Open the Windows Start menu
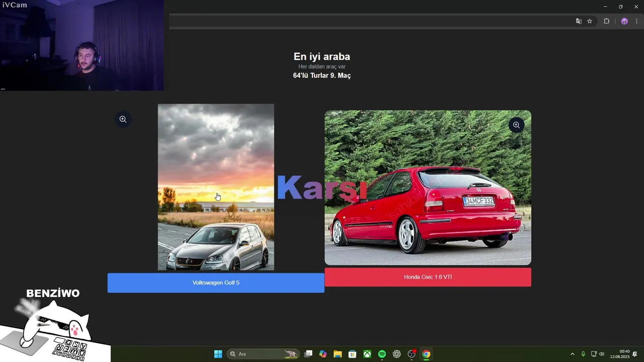This screenshot has width=644, height=362. click(x=218, y=354)
